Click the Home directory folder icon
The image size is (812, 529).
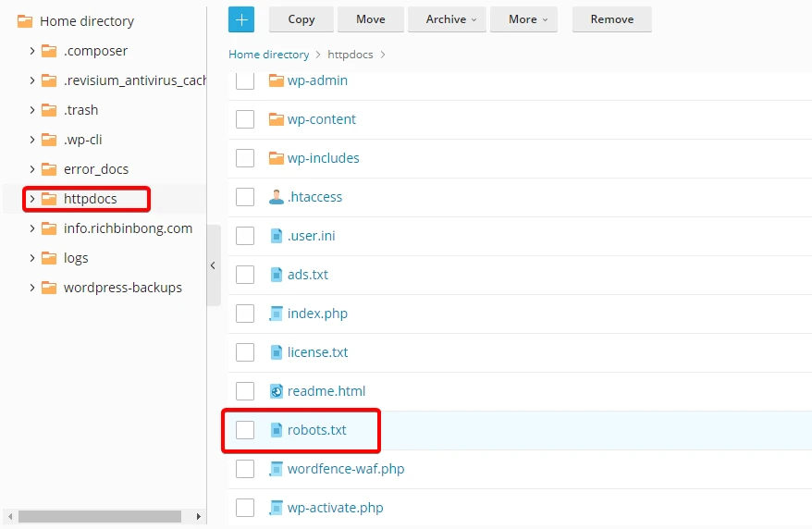[x=25, y=21]
